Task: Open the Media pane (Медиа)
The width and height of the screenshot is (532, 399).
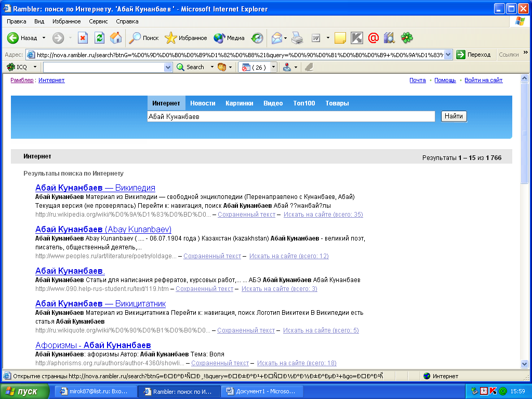Action: pos(229,37)
